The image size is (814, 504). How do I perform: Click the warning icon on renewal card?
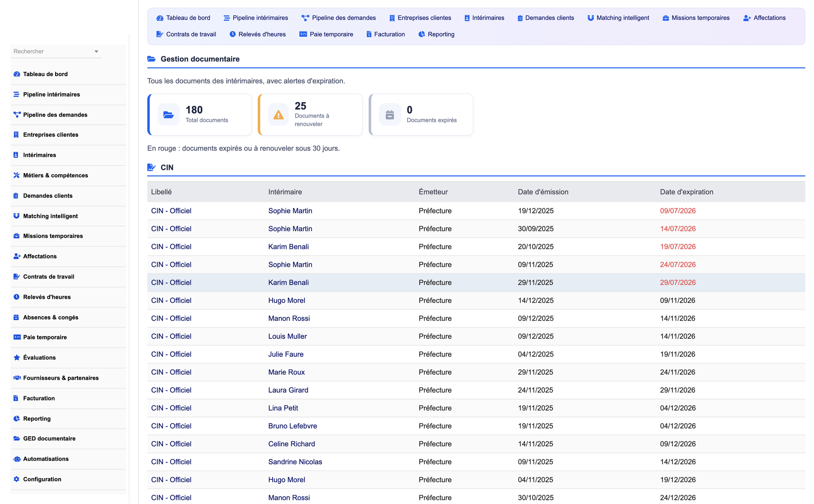pyautogui.click(x=278, y=115)
